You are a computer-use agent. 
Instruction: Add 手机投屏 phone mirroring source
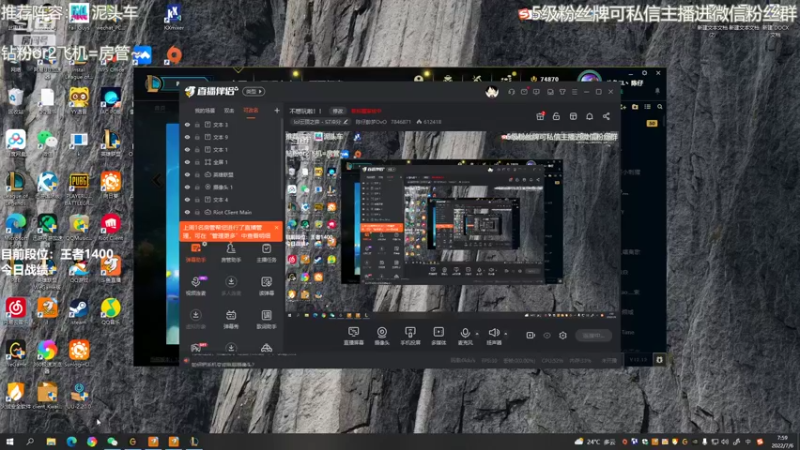tap(410, 336)
